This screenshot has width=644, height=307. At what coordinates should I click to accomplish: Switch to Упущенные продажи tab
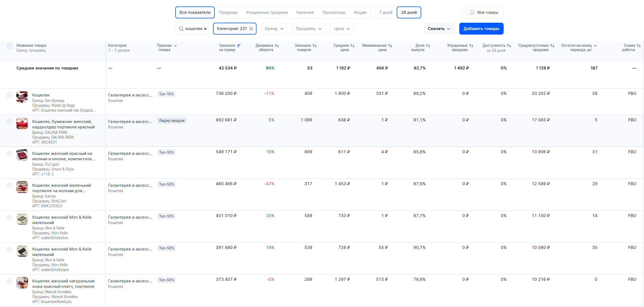tap(267, 12)
